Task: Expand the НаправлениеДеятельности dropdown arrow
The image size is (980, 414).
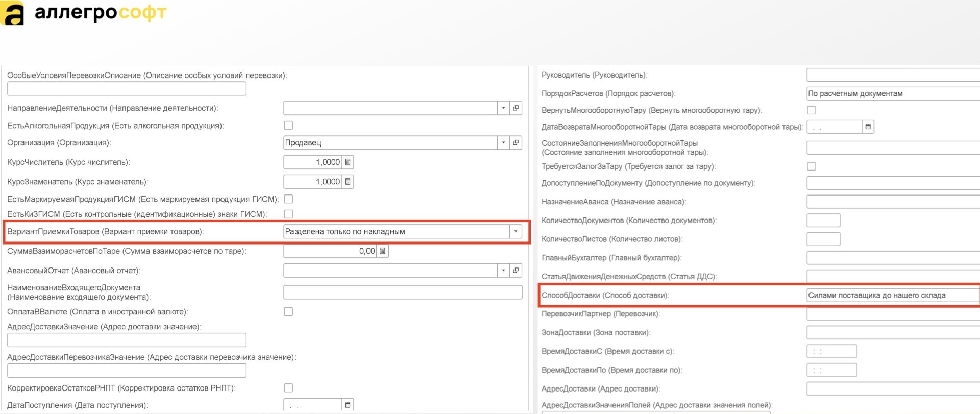Action: pyautogui.click(x=503, y=108)
